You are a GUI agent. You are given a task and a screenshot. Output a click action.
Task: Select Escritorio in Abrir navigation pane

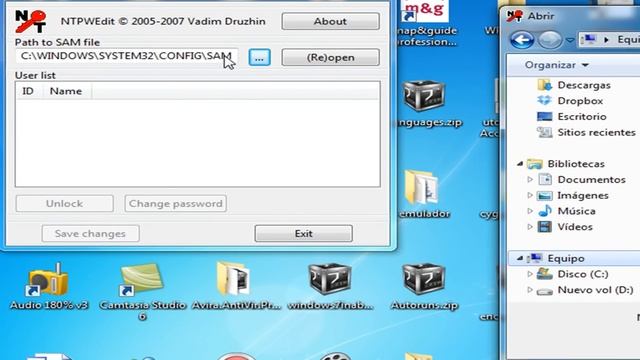tap(582, 116)
